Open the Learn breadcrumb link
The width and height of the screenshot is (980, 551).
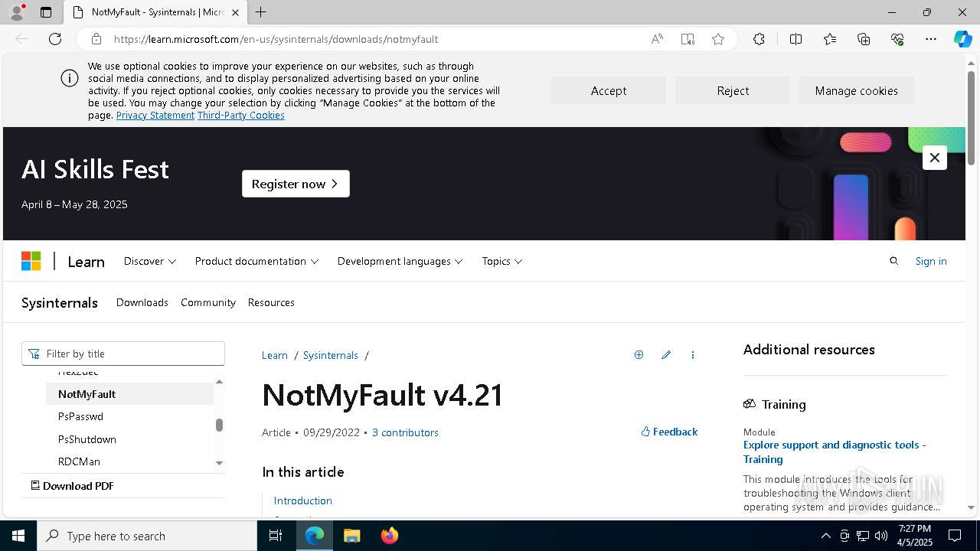click(275, 355)
